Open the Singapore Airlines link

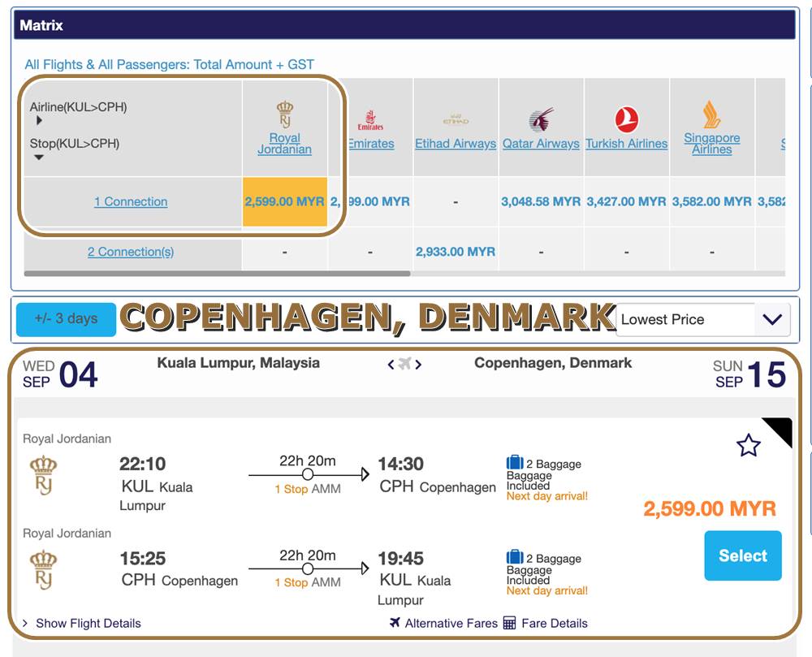(712, 144)
